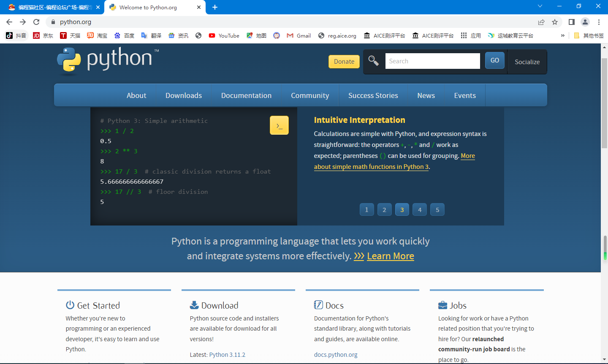Click the GO search button
This screenshot has height=364, width=608.
point(495,60)
